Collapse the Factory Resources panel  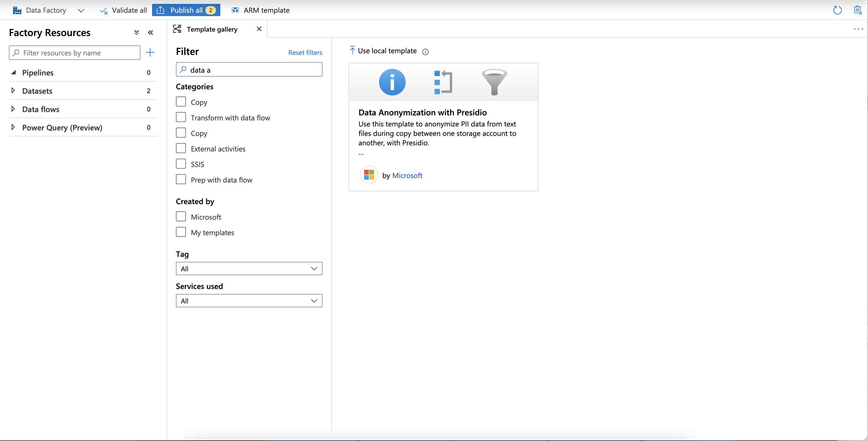pyautogui.click(x=151, y=32)
